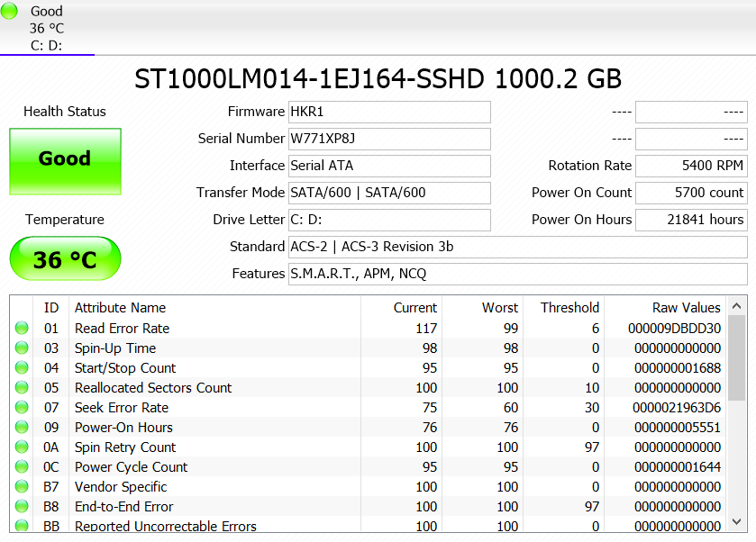Click the attribute list scrollbar thumb

click(x=736, y=358)
